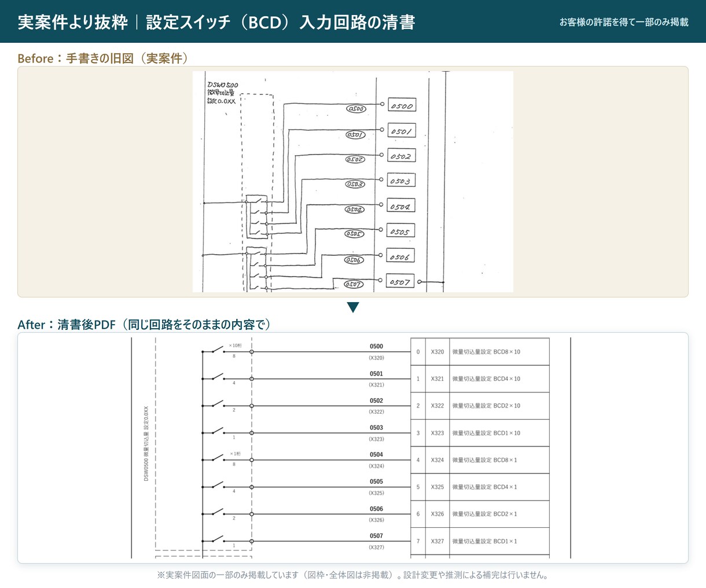Viewport: 706px width, 588px height.
Task: Click the description 微量切込量設定 BCD2×1
Action: click(485, 514)
